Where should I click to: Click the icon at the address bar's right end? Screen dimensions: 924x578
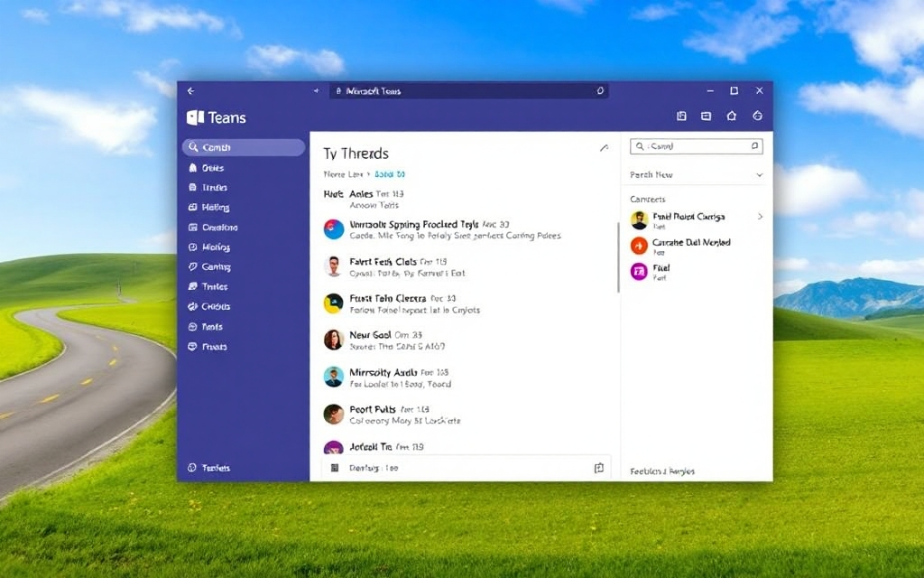(600, 91)
